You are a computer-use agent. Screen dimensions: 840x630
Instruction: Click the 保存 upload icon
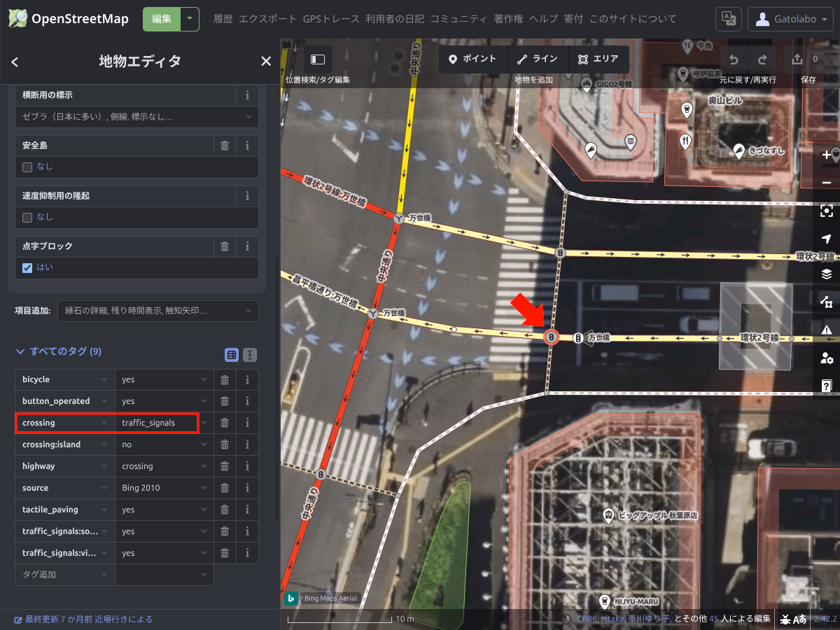click(797, 59)
